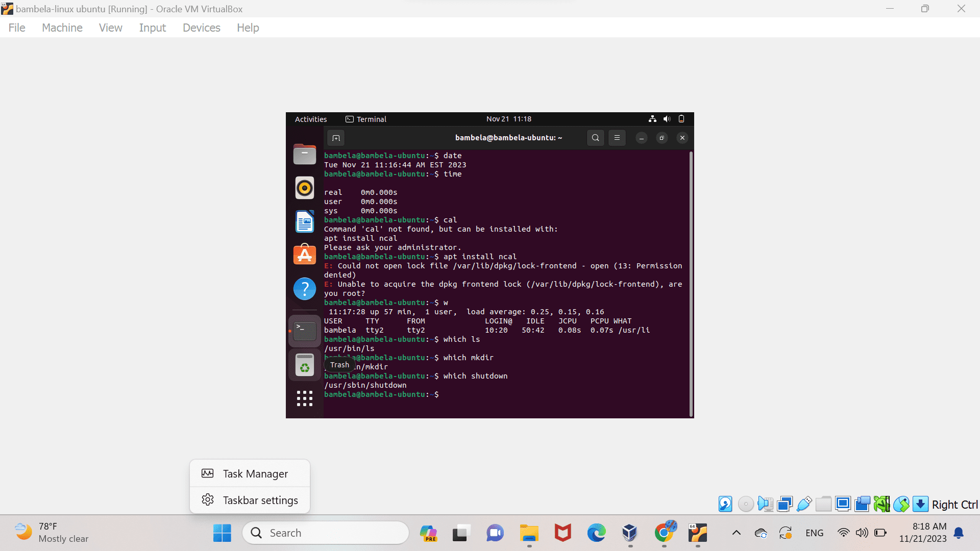Open Microsoft Edge from the taskbar
This screenshot has width=980, height=551.
pyautogui.click(x=596, y=533)
